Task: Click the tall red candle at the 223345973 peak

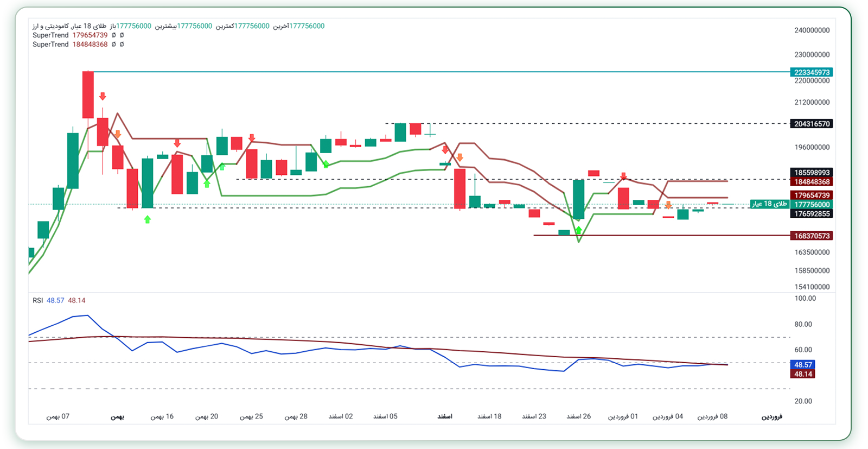Action: pyautogui.click(x=88, y=94)
